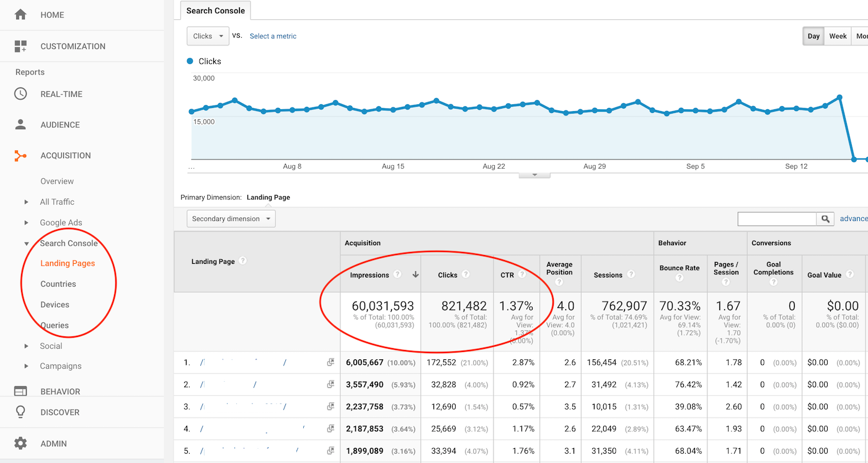Open Audience person icon
Viewport: 868px width, 463px height.
click(x=20, y=124)
